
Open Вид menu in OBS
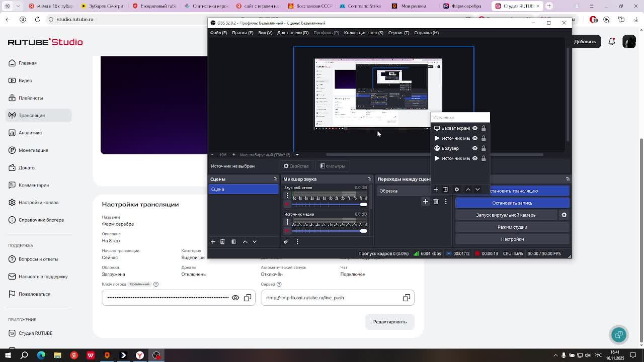pyautogui.click(x=265, y=33)
